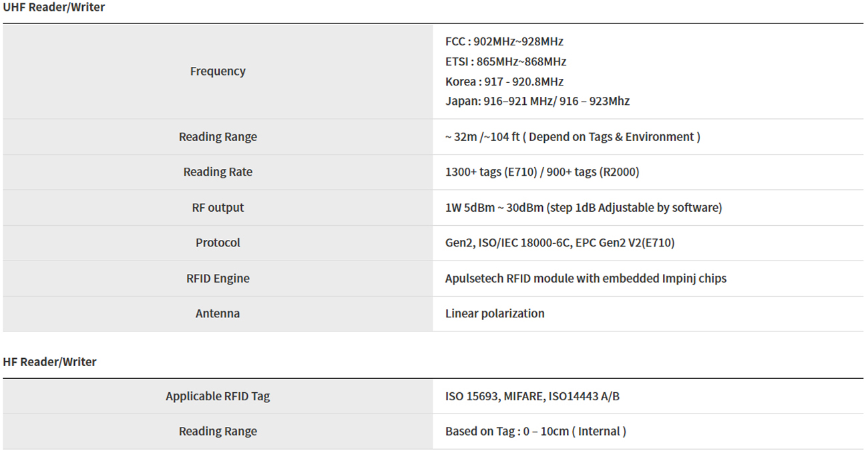Click the ETSI : 865MHz~868MHz line
The width and height of the screenshot is (868, 451).
pyautogui.click(x=505, y=61)
